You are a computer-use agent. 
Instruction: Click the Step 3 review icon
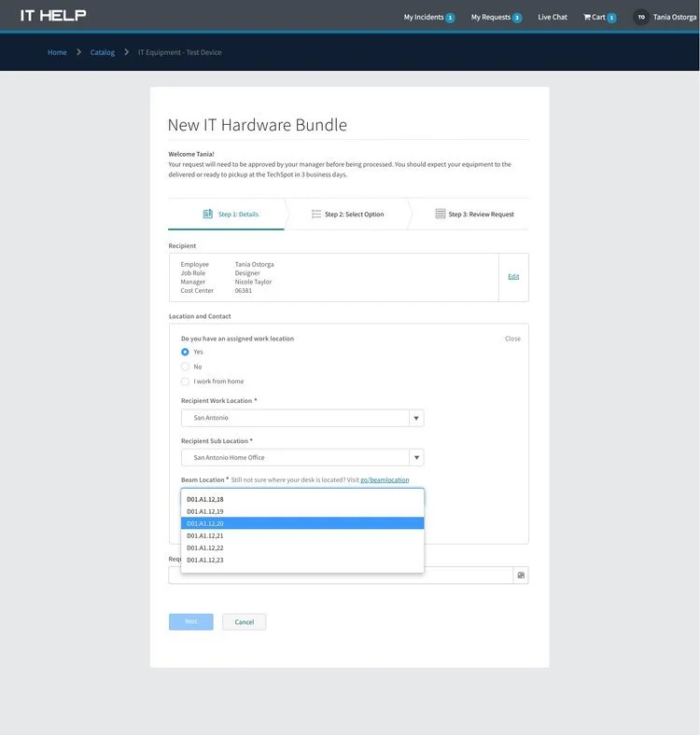441,214
